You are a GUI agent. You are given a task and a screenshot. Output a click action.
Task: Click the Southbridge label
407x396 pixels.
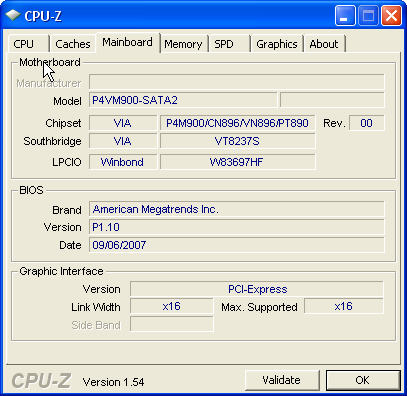(x=52, y=141)
